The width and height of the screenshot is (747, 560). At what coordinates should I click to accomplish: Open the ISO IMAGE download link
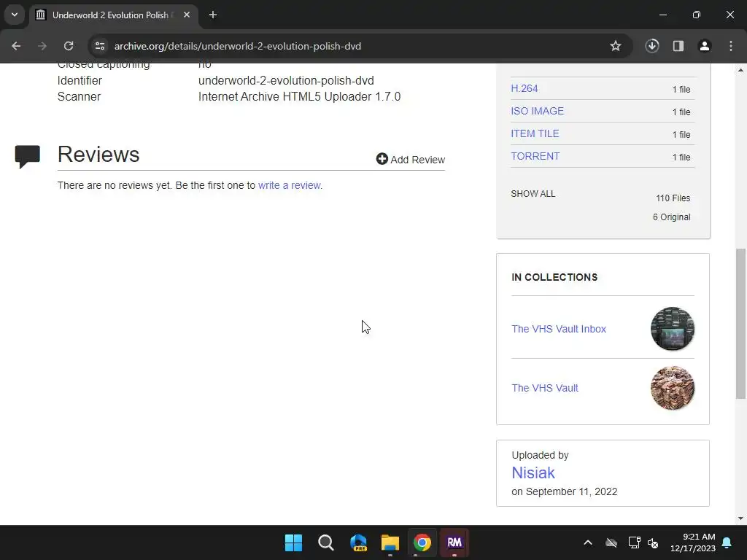tap(538, 111)
